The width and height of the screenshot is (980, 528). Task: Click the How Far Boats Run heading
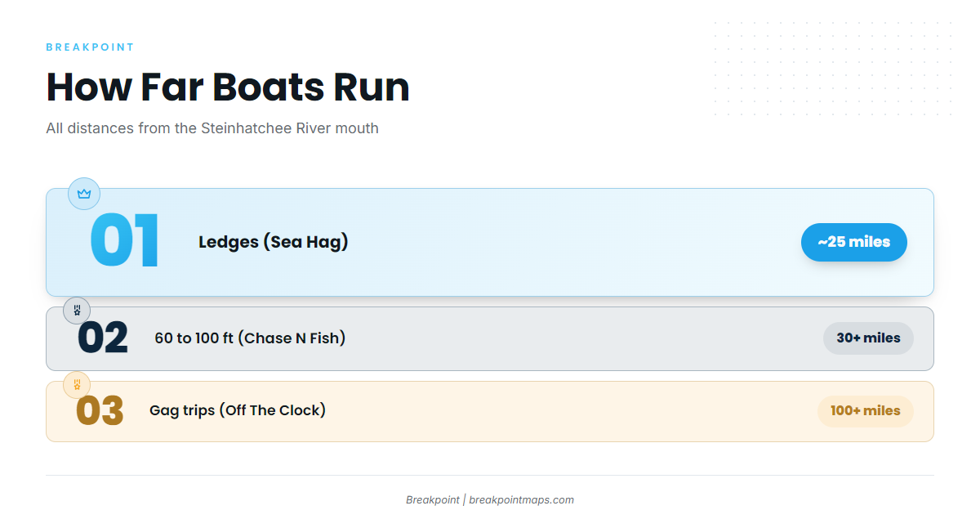[228, 87]
